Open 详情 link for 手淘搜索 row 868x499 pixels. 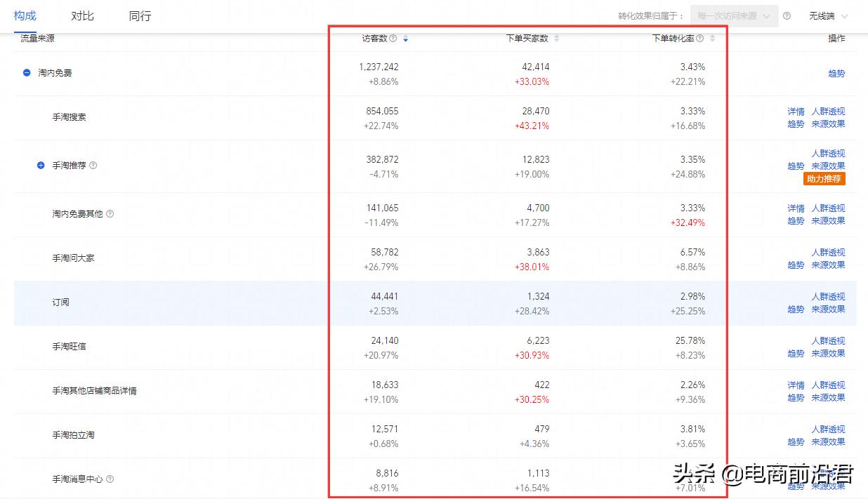(796, 111)
